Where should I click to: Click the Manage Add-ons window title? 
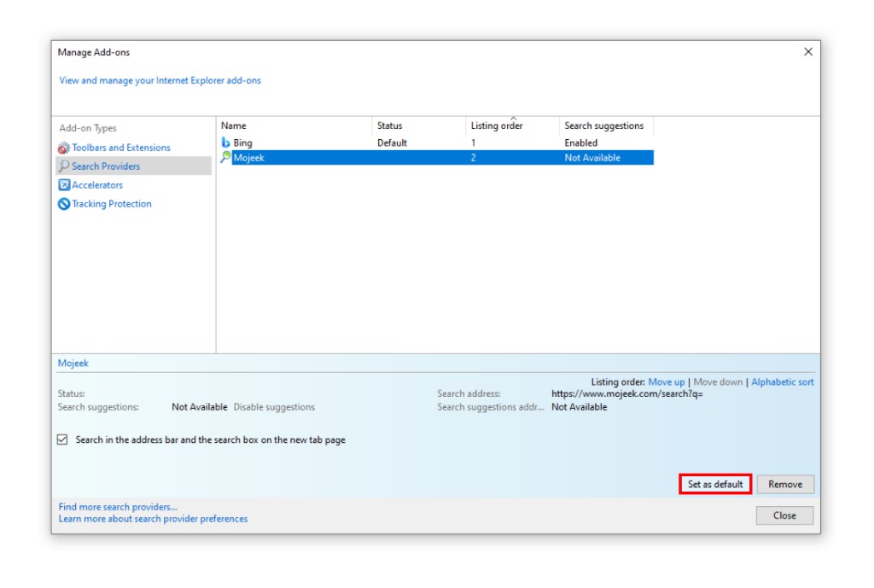click(94, 52)
